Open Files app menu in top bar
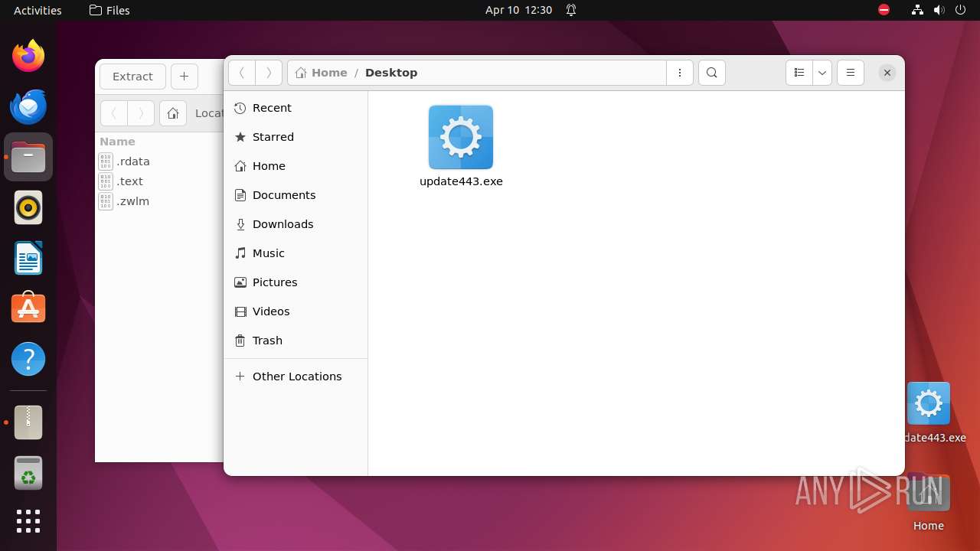 pyautogui.click(x=109, y=10)
